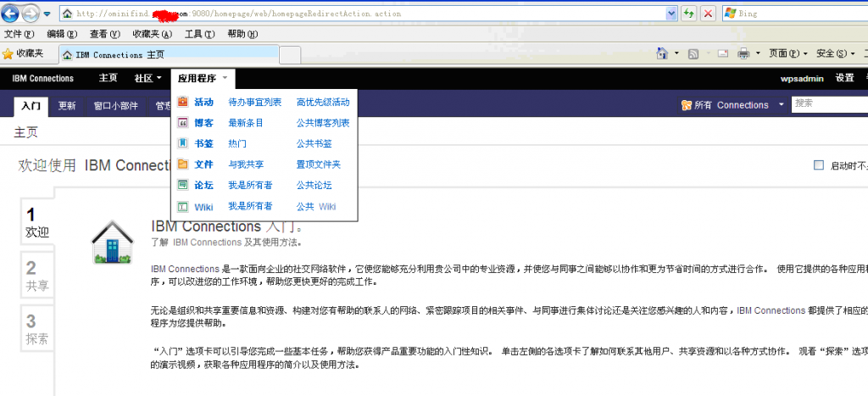Image resolution: width=868 pixels, height=396 pixels.
Task: Open 活动 from the applications menu
Action: point(203,103)
